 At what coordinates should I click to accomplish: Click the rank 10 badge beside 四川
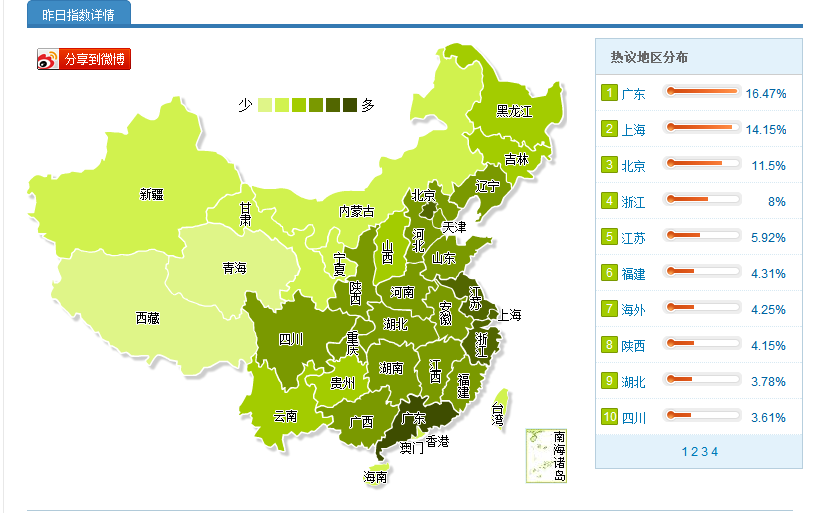(608, 417)
